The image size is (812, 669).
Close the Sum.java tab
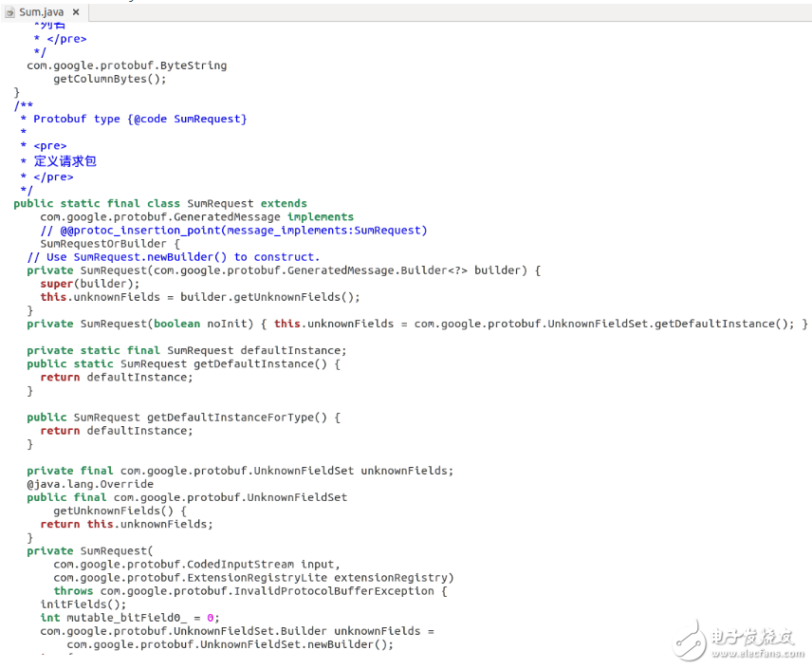tap(75, 12)
